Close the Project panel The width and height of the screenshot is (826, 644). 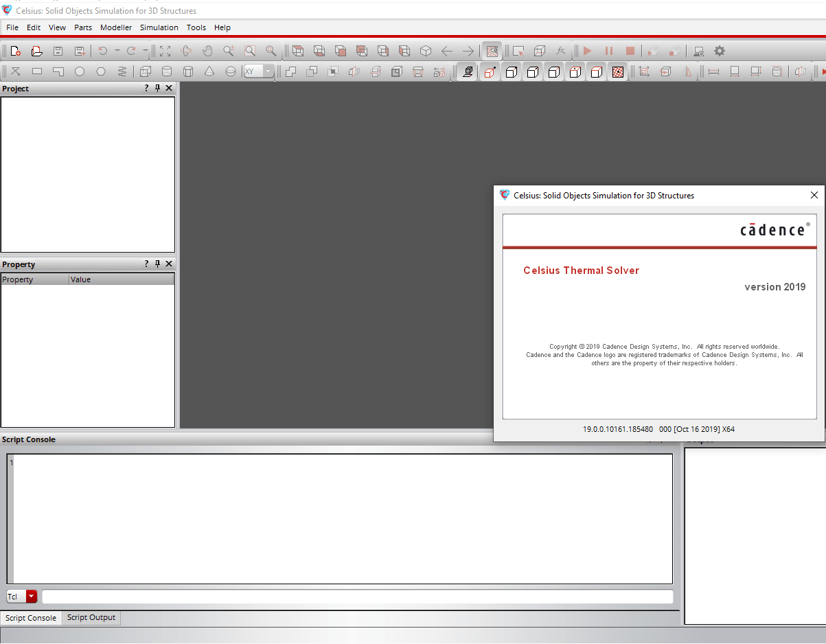coord(169,89)
